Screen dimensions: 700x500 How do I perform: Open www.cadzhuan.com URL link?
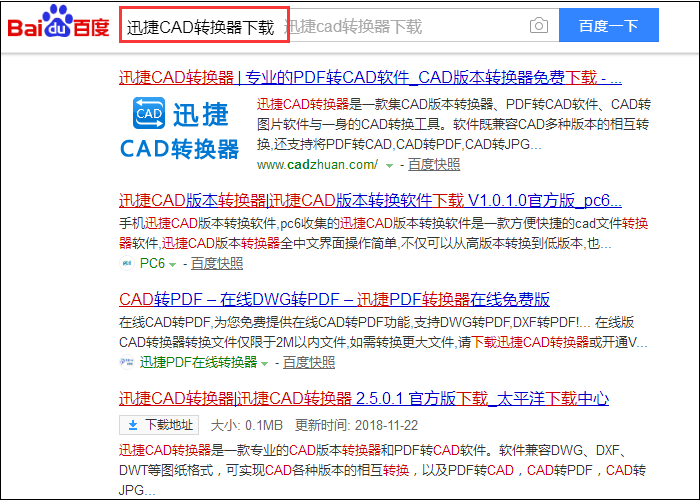(317, 165)
